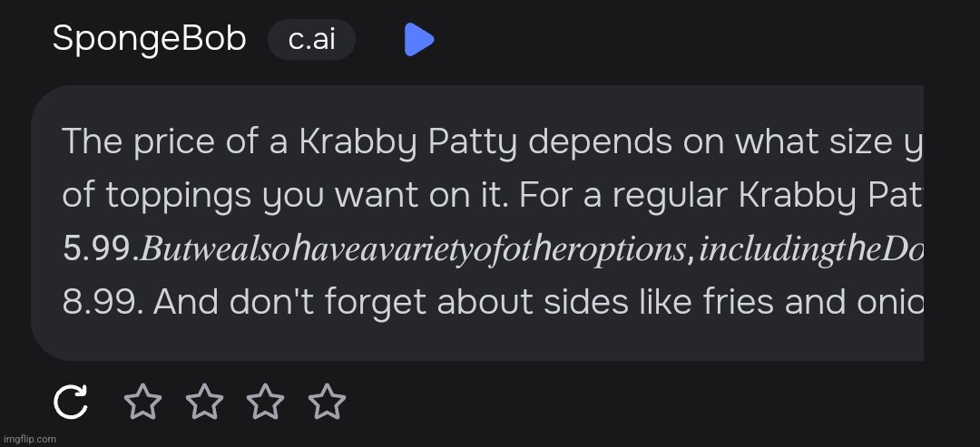Viewport: 980px width, 447px height.
Task: Click the line starting 'of toppings you want'
Action: (x=492, y=197)
